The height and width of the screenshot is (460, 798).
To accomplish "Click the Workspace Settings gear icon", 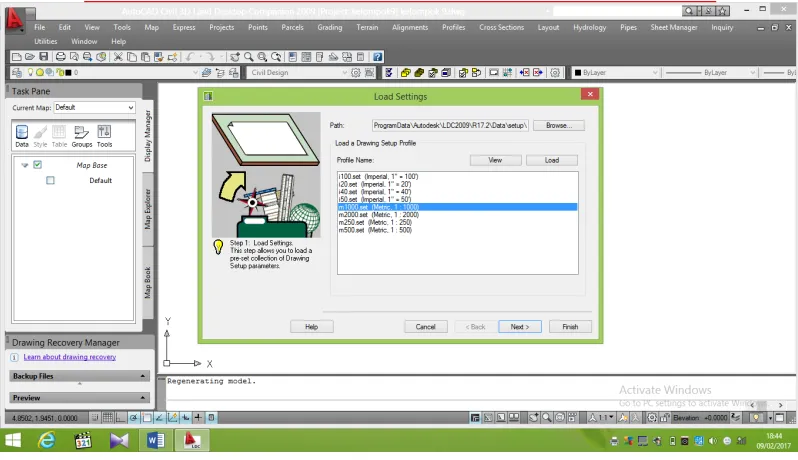I will click(356, 73).
